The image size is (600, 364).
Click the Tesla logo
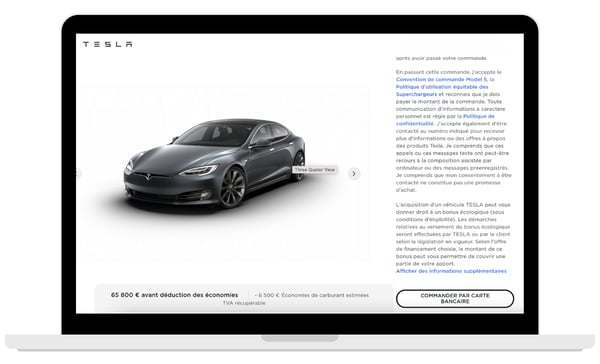click(x=108, y=44)
